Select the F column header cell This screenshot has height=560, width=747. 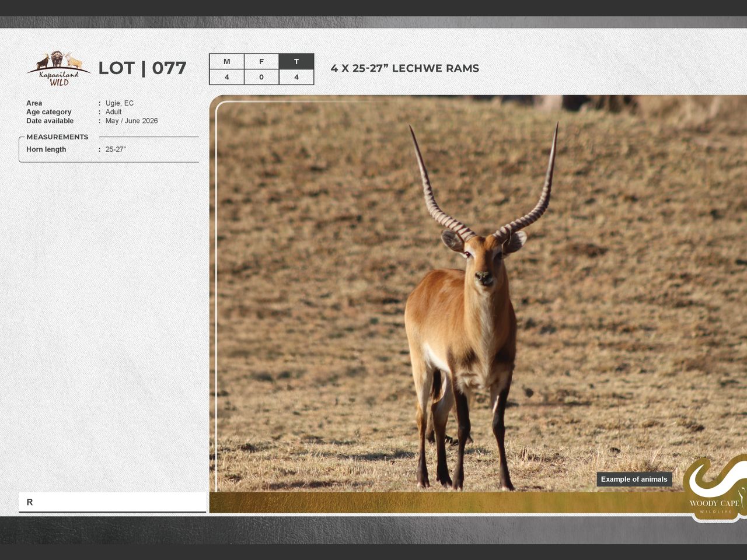261,62
